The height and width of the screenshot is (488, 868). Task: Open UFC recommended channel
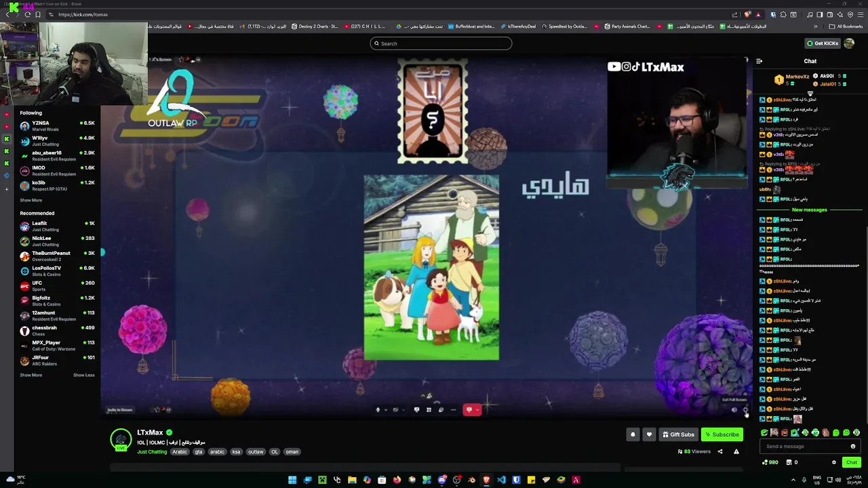[58, 286]
